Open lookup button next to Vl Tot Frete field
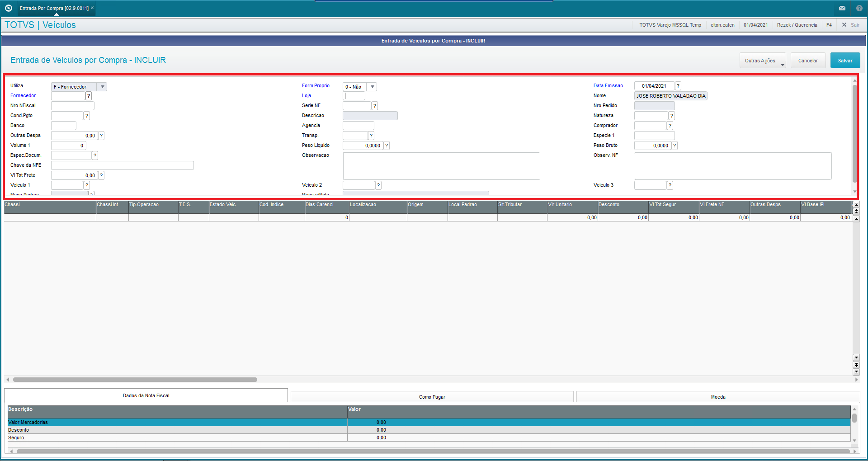Screen dimensions: 868x461 point(101,175)
